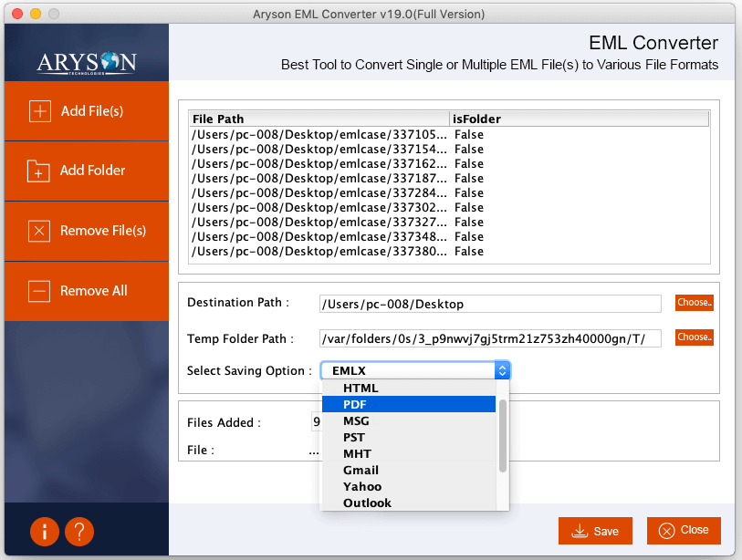Click the False value for row 337380
This screenshot has width=742, height=560.
pyautogui.click(x=469, y=252)
